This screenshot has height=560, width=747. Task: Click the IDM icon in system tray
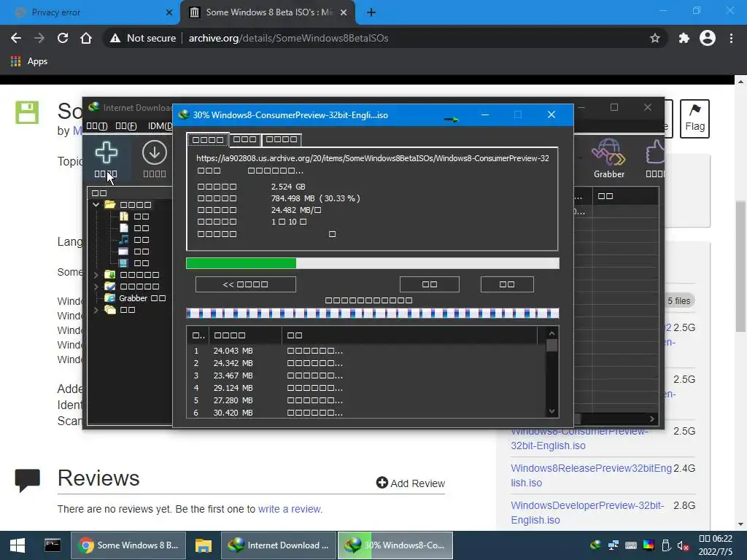(x=595, y=545)
